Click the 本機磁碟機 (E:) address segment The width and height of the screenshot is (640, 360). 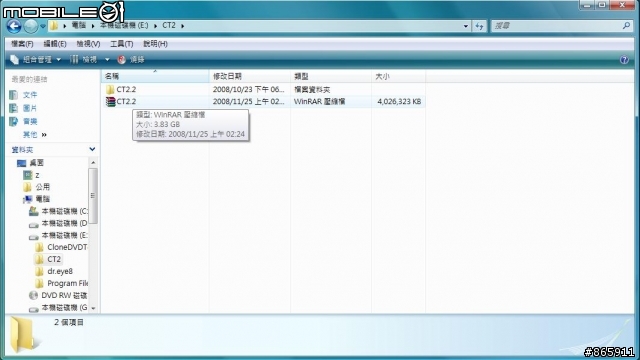(124, 25)
